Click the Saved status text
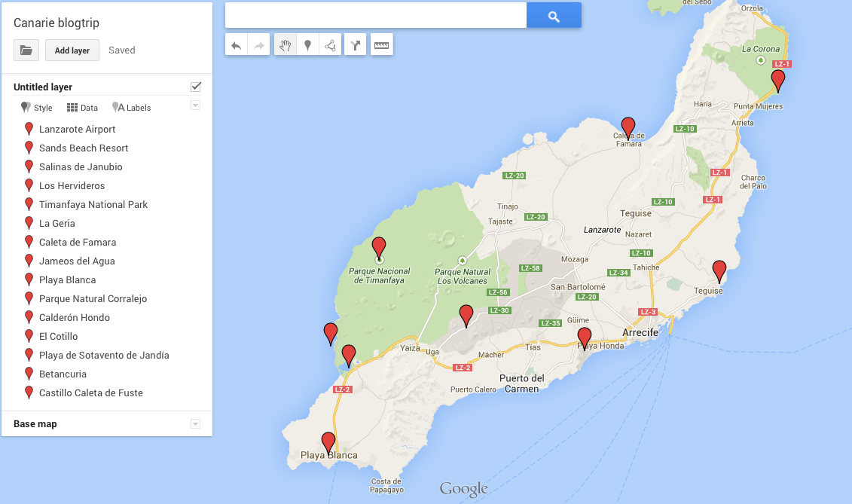Image resolution: width=852 pixels, height=504 pixels. [122, 50]
